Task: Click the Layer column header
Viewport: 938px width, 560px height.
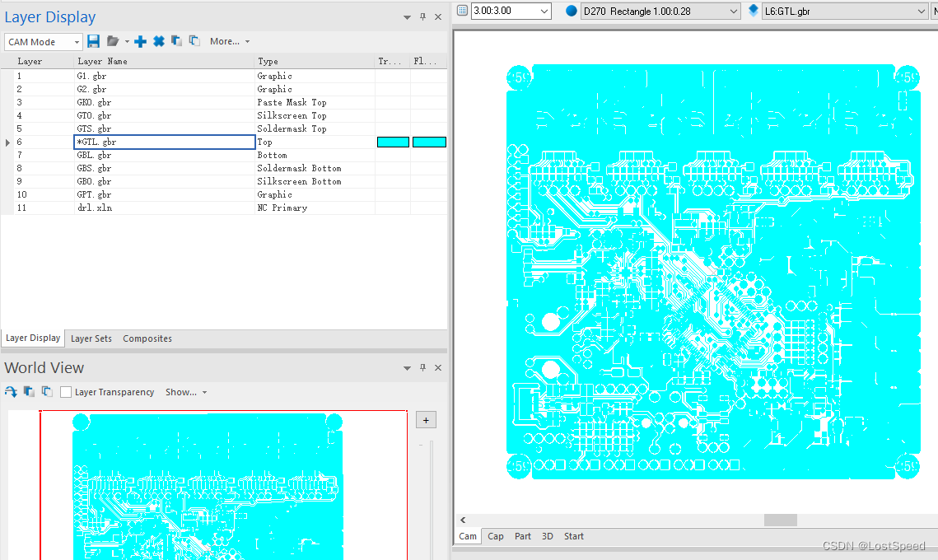Action: [x=38, y=61]
